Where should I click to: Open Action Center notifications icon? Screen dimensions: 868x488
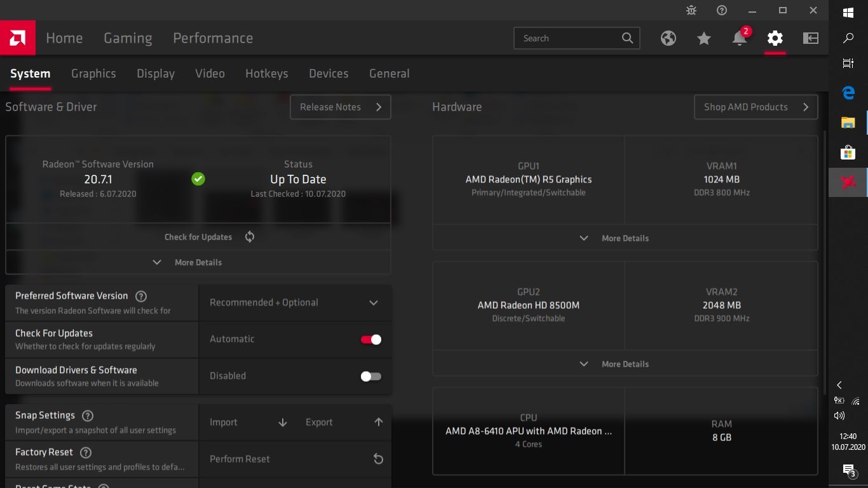click(x=848, y=470)
